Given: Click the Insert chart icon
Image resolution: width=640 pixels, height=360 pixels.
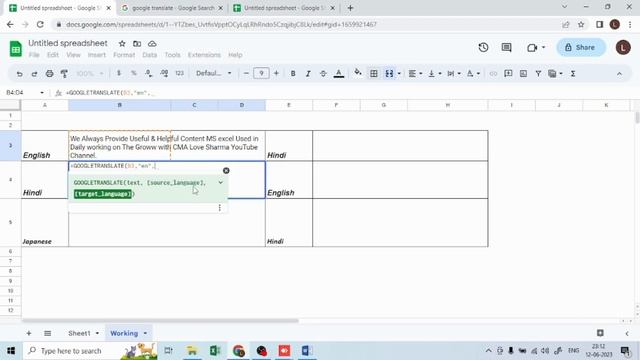Looking at the screenshot, I should [523, 73].
